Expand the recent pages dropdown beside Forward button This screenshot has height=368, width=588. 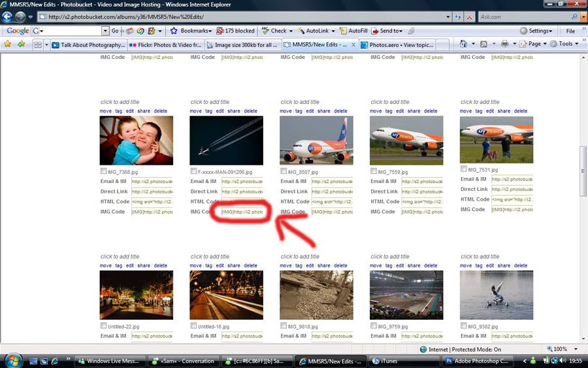pos(31,17)
